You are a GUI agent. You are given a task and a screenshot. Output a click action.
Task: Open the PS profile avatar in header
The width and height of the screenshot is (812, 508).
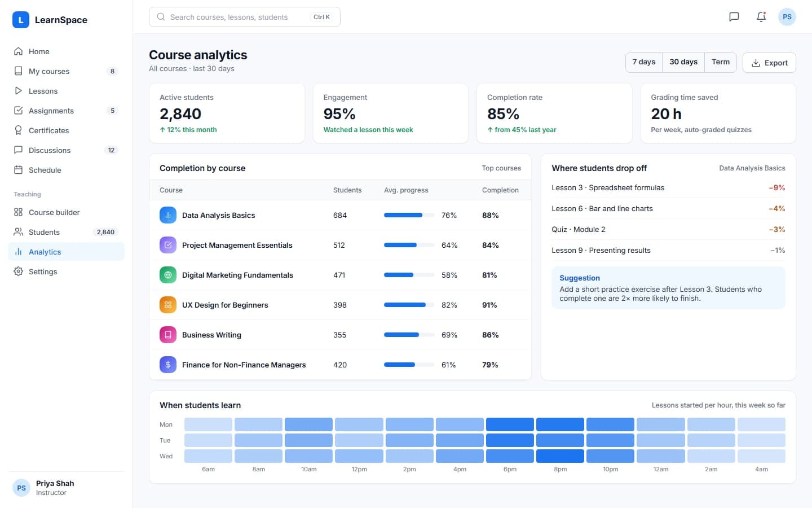pyautogui.click(x=787, y=17)
